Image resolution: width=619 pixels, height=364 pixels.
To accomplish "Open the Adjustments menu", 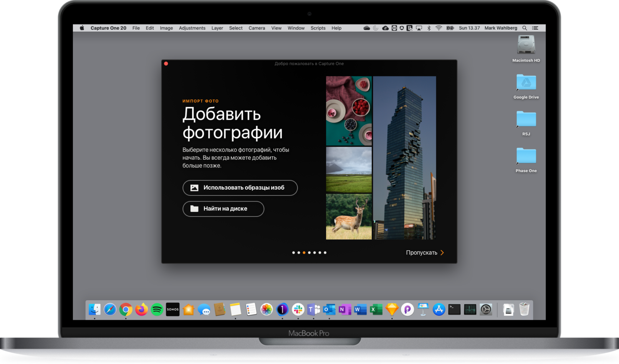I will click(192, 28).
